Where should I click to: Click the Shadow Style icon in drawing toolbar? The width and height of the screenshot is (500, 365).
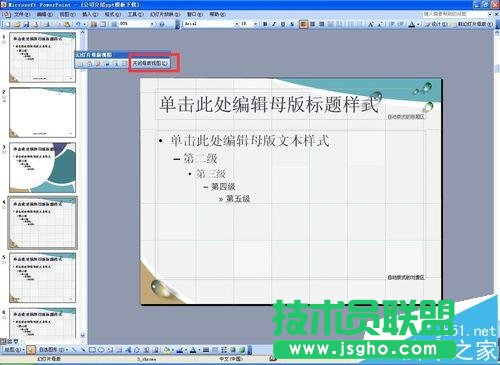click(x=233, y=350)
